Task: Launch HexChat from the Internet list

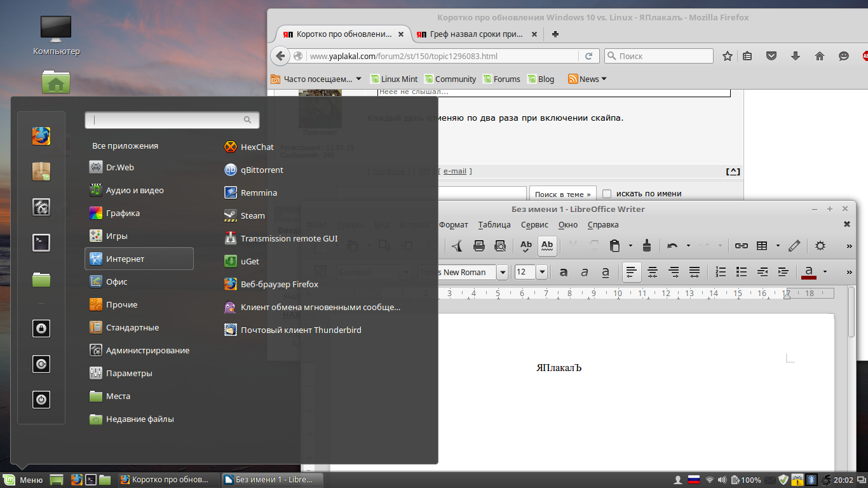Action: [x=249, y=147]
